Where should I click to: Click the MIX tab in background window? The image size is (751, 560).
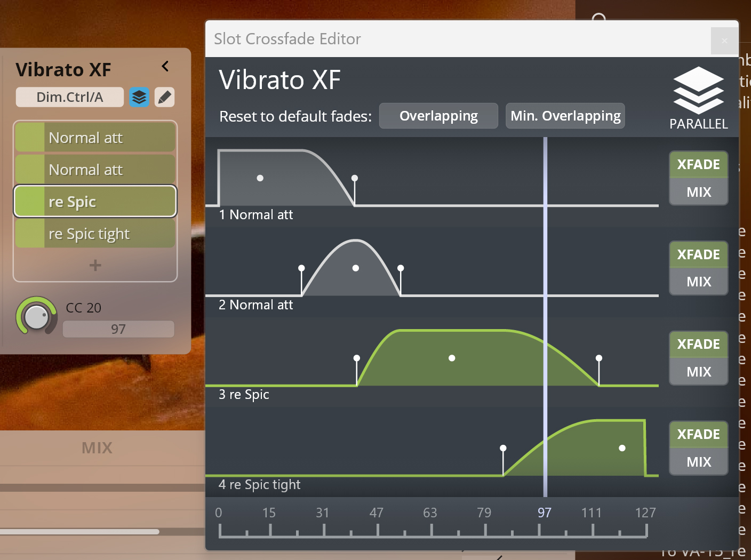click(97, 447)
